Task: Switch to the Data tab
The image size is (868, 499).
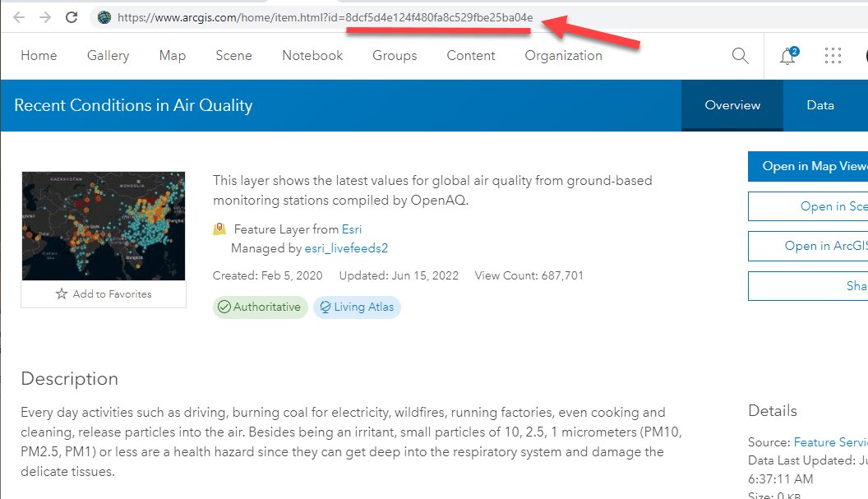Action: coord(820,105)
